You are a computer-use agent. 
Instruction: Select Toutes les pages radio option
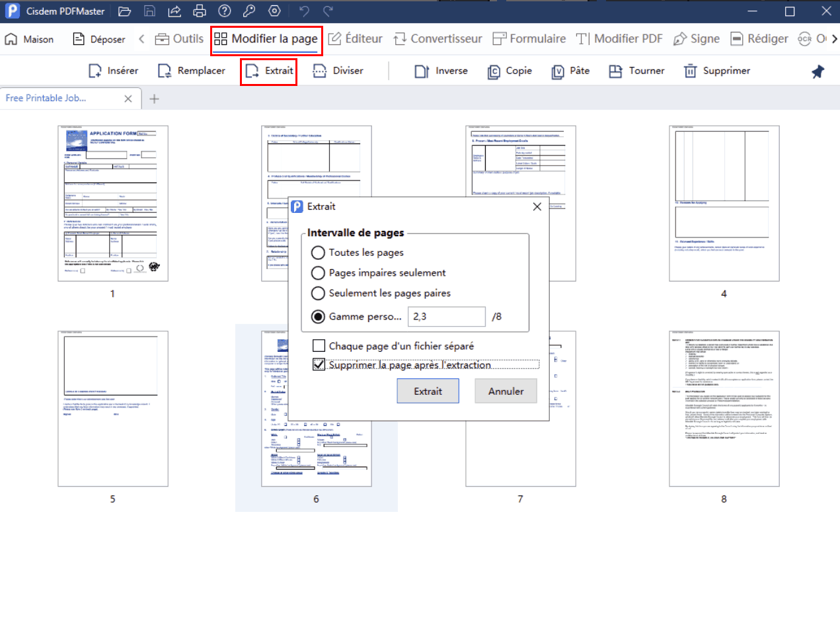[358, 253]
